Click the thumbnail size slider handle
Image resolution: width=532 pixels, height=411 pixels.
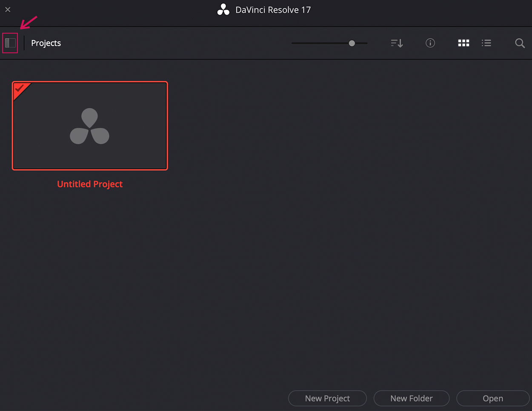352,43
